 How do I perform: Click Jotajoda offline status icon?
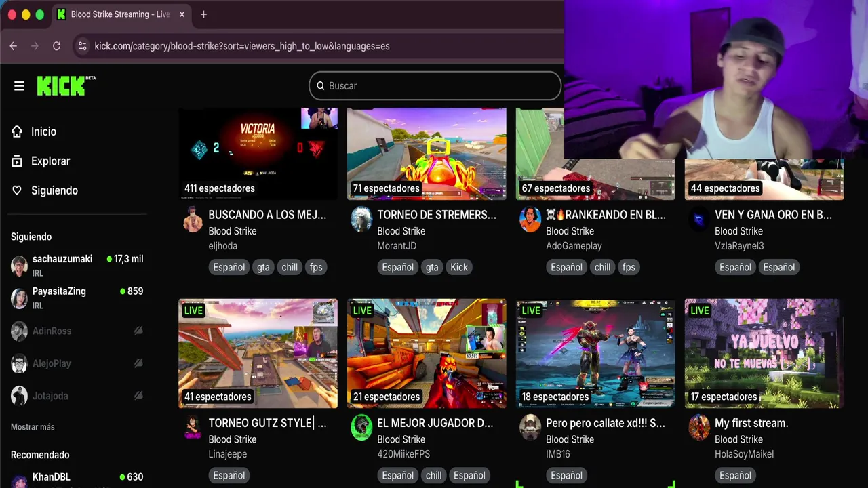(138, 396)
